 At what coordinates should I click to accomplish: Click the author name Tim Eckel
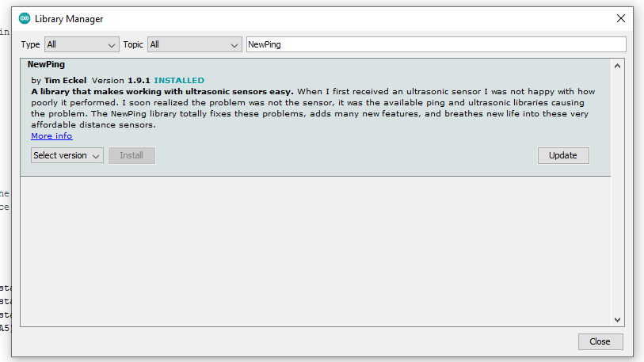pyautogui.click(x=65, y=81)
